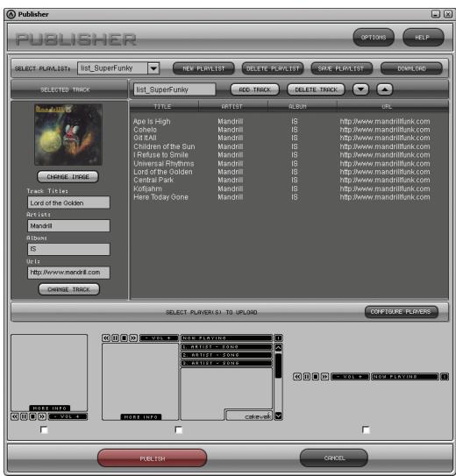Viewport: 456px width, 476px height.
Task: Open CONFIGURE PLAYERS
Action: [402, 312]
